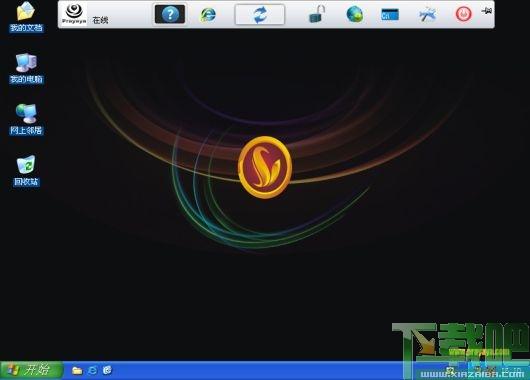
Task: Toggle the padlock lock icon in toolbar
Action: (x=317, y=14)
